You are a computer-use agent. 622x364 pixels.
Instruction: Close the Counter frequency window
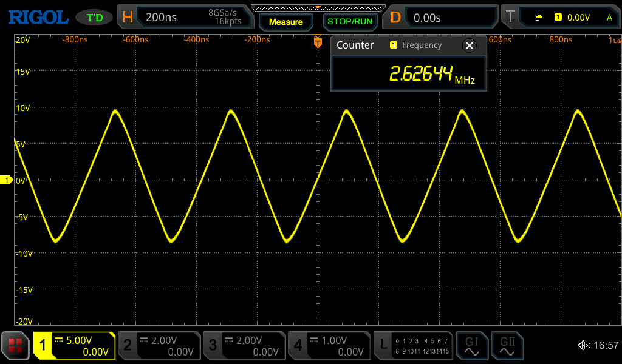[x=469, y=45]
